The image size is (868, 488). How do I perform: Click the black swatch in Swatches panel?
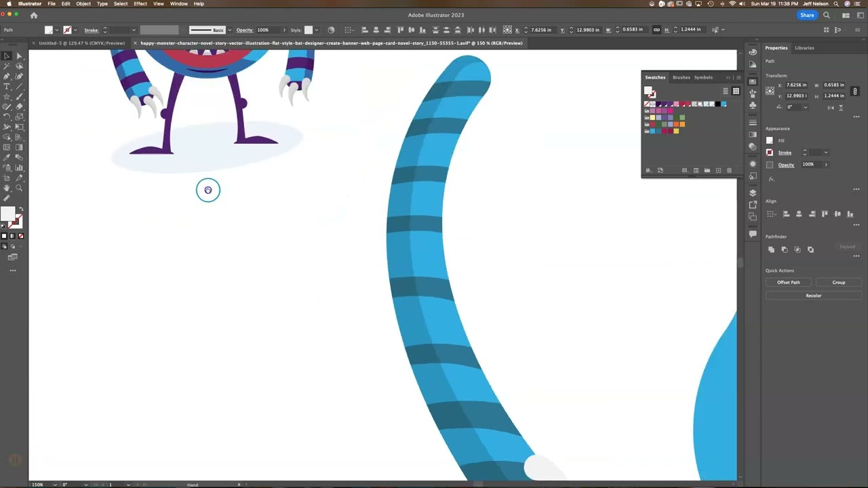click(718, 104)
